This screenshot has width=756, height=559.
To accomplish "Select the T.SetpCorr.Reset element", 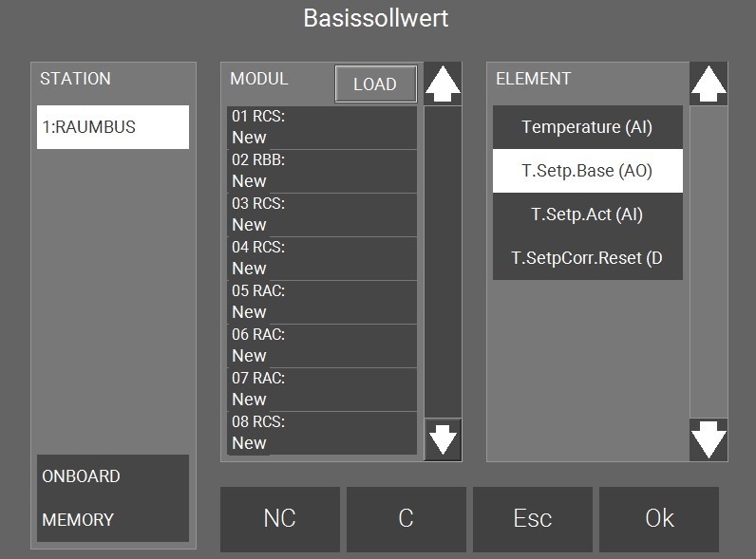I will click(588, 258).
